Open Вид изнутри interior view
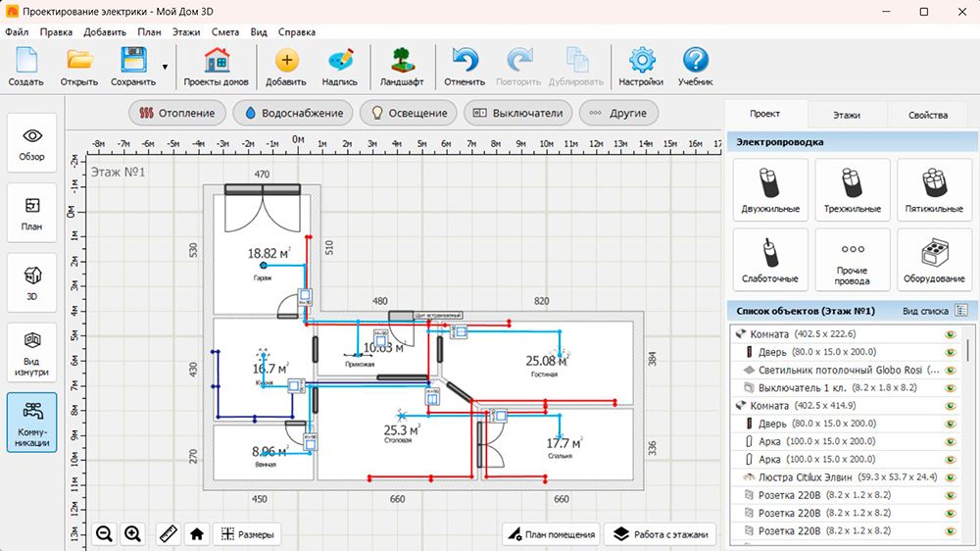Viewport: 980px width, 551px height. [x=32, y=353]
